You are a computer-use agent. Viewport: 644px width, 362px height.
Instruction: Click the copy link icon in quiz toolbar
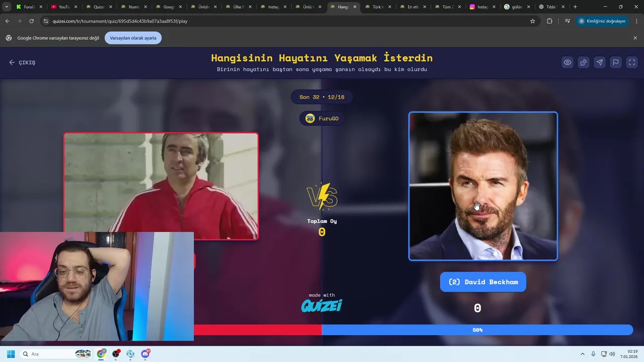pyautogui.click(x=584, y=62)
